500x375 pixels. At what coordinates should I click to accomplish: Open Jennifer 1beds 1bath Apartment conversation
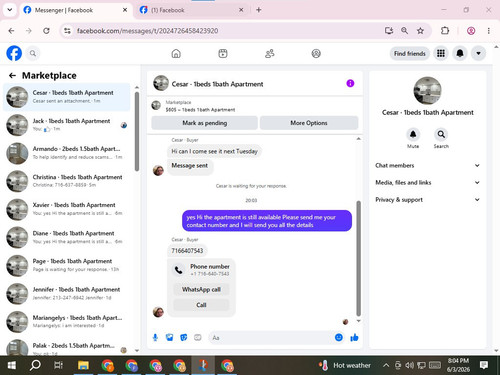pos(67,294)
